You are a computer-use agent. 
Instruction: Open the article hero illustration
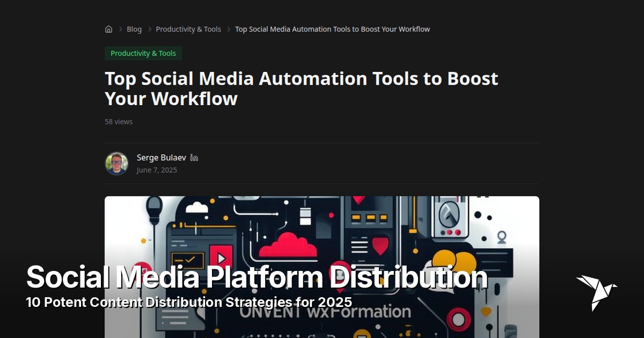[x=322, y=267]
